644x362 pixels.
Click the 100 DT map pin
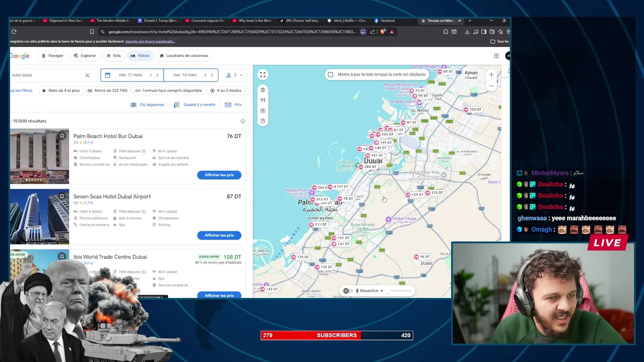pos(472,110)
